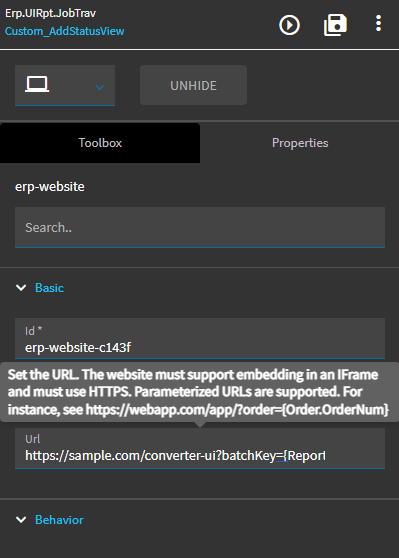Click the Erp.UIRpt.JobTrav title text
Viewport: 399px width, 558px height.
tap(50, 14)
